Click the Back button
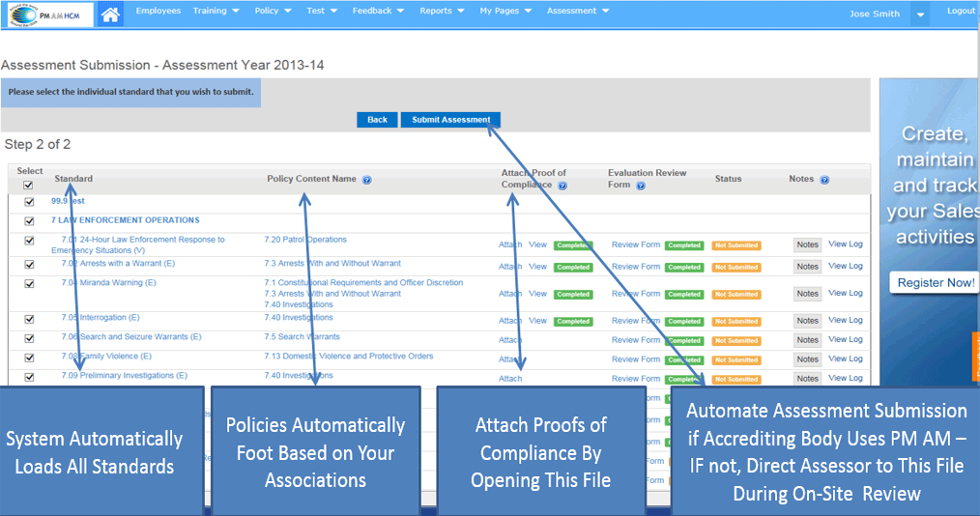This screenshot has height=516, width=980. click(377, 120)
